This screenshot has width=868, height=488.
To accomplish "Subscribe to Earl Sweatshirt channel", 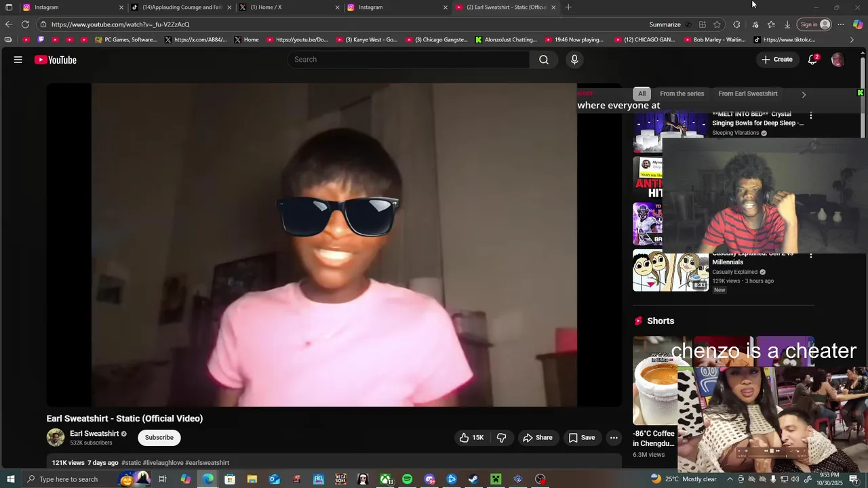I will tap(159, 438).
